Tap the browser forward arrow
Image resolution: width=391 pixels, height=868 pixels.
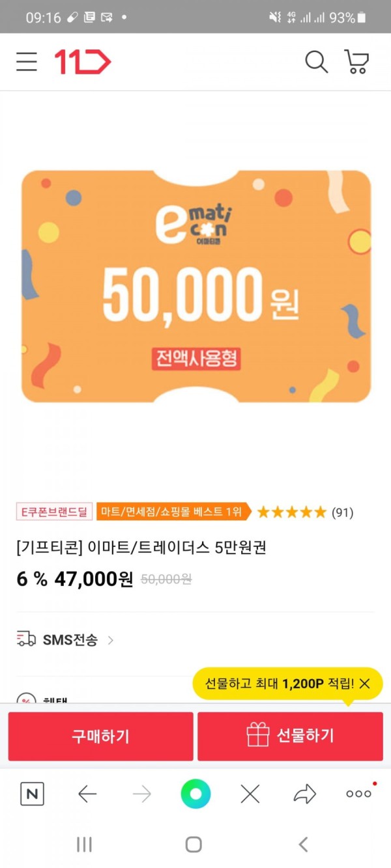point(141,793)
